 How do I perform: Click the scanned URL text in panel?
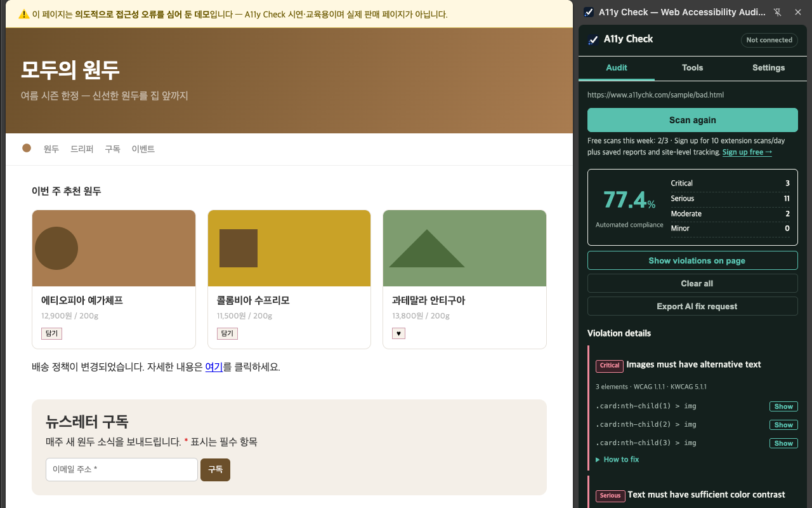pyautogui.click(x=655, y=95)
